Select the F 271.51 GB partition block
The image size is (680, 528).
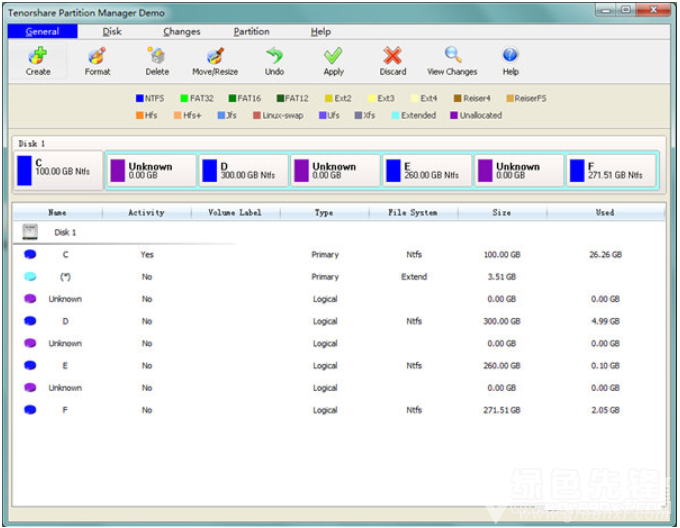click(x=611, y=171)
